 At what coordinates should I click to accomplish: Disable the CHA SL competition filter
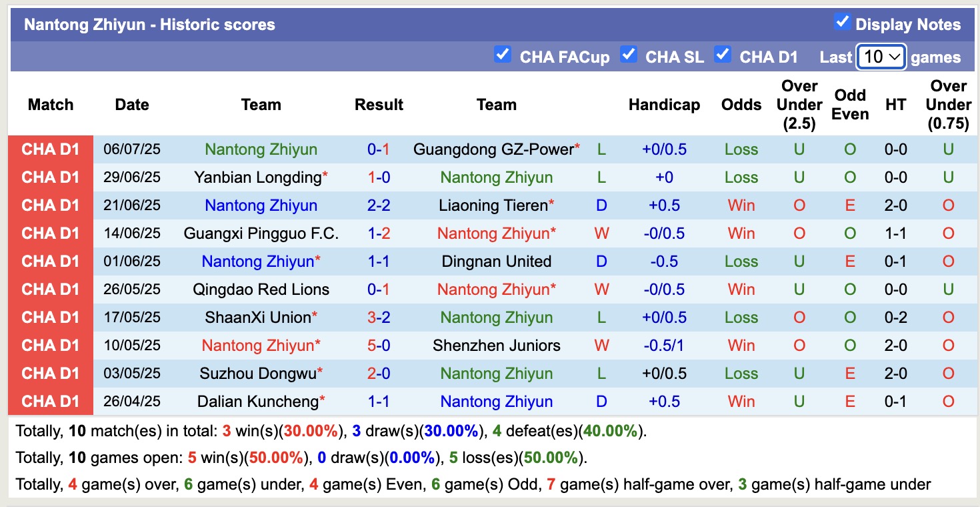629,55
